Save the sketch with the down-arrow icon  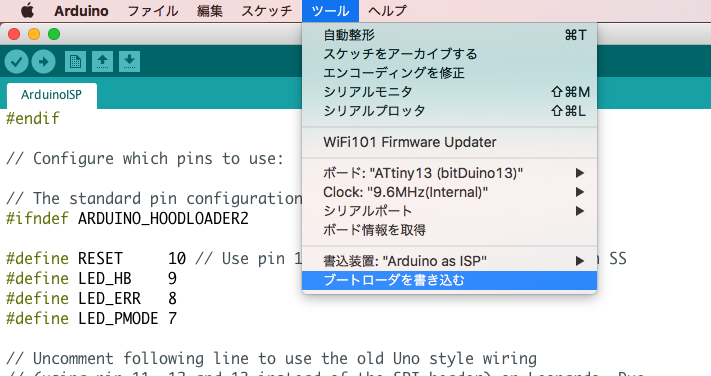130,61
